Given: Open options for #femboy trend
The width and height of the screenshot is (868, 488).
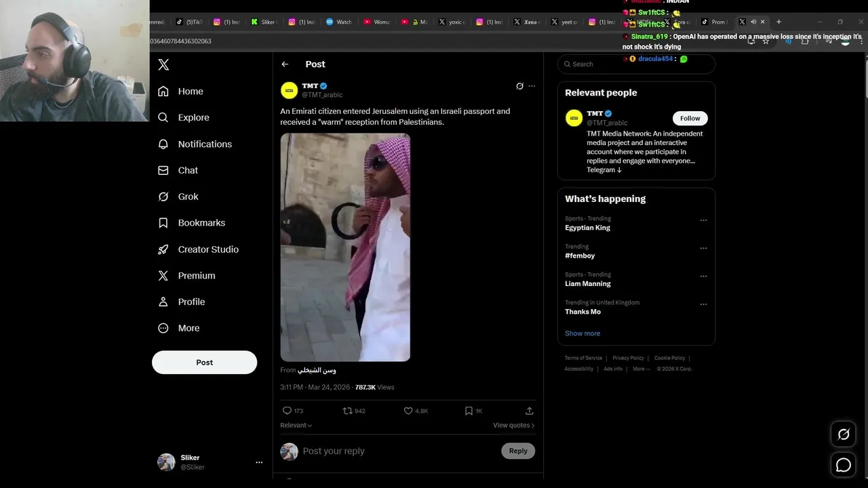Looking at the screenshot, I should [703, 248].
